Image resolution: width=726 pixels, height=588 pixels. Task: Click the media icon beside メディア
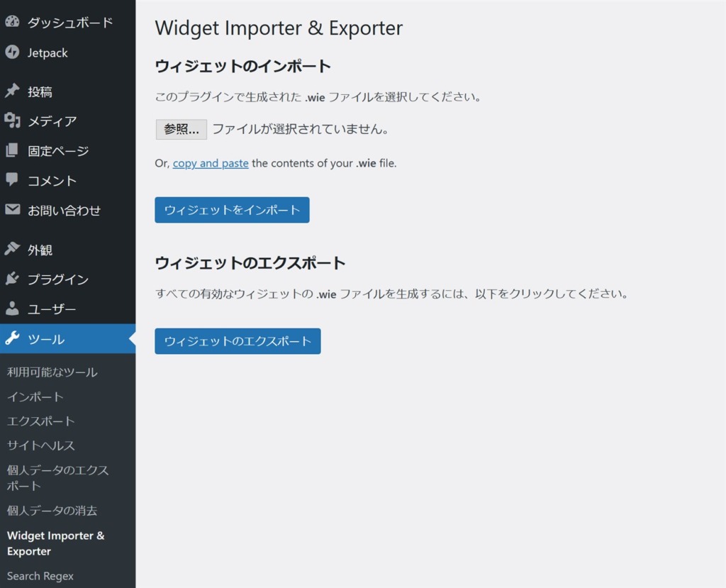(13, 121)
